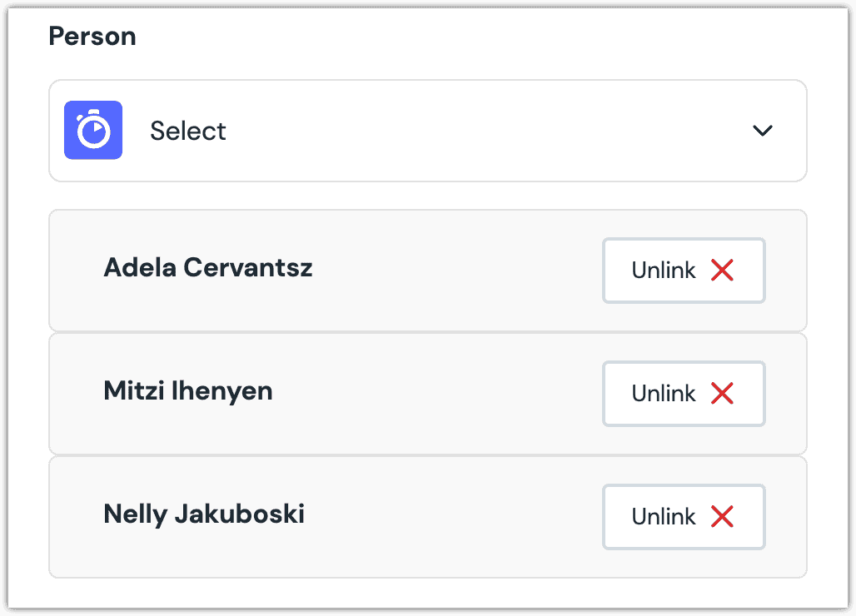Select the name Nelly Jakuboski
This screenshot has width=856, height=616.
[x=203, y=514]
